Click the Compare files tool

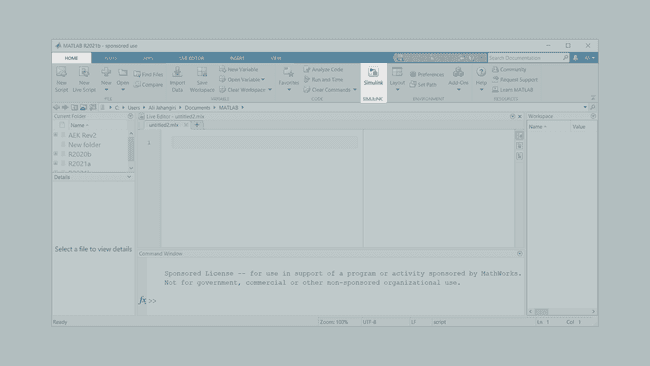click(x=148, y=85)
